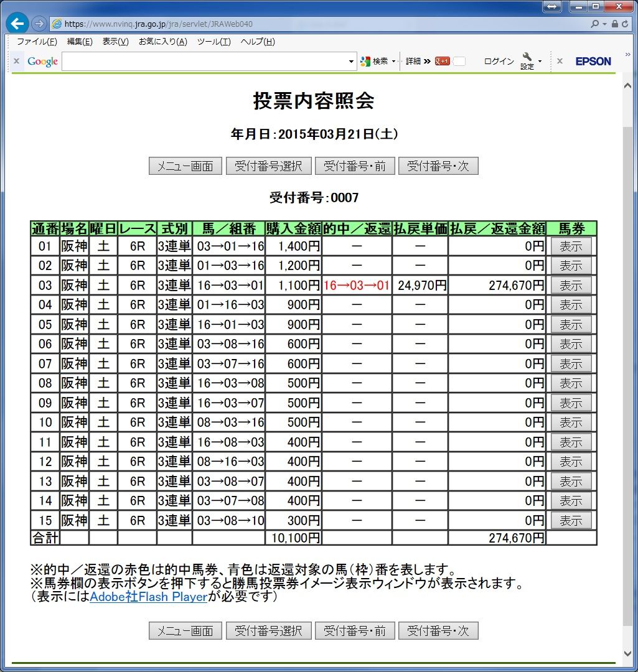Click the security lock icon

point(615,24)
